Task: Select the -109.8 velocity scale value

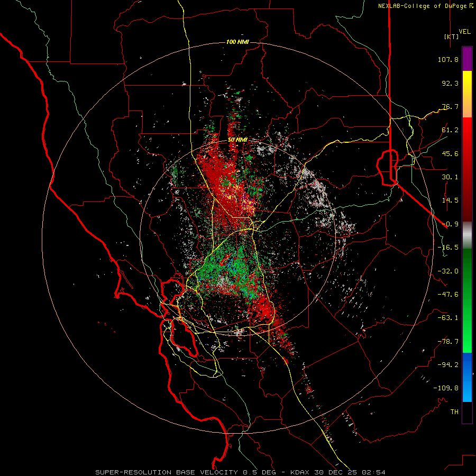Action: [x=446, y=388]
